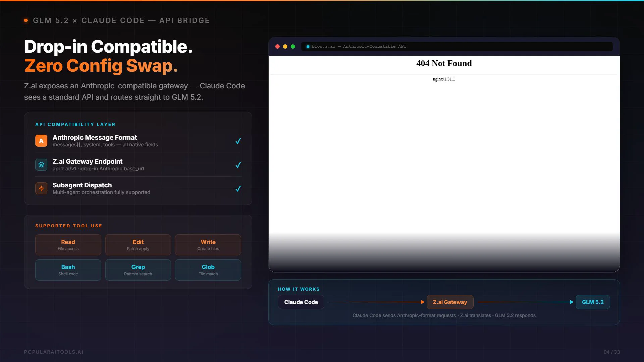Click the green window dot in browser mockup
This screenshot has height=362, width=644.
pyautogui.click(x=293, y=47)
